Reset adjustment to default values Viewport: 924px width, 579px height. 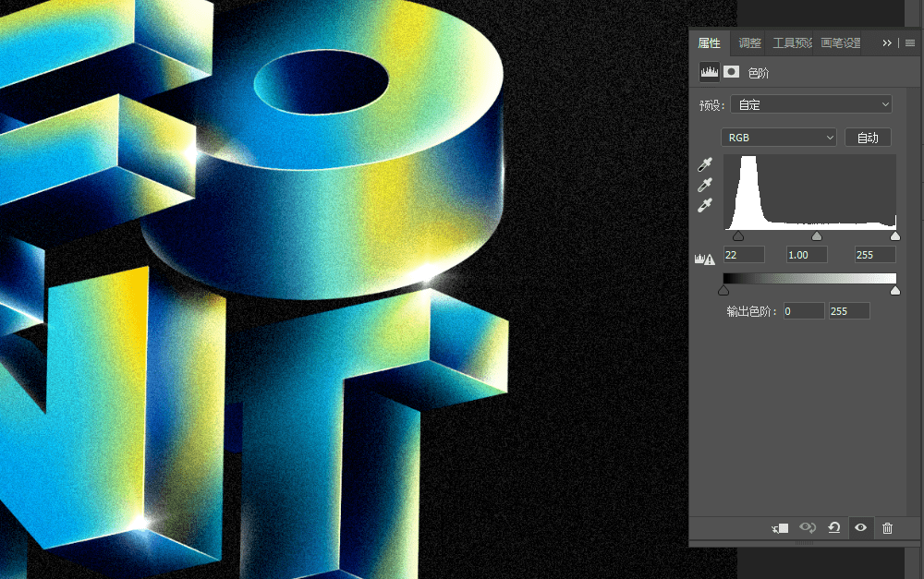click(x=834, y=527)
